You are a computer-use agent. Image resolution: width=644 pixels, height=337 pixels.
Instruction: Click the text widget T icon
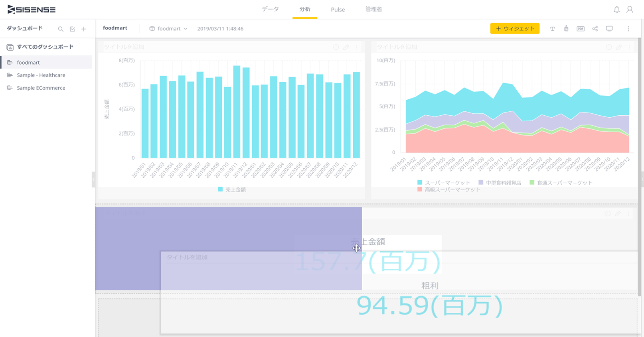553,29
